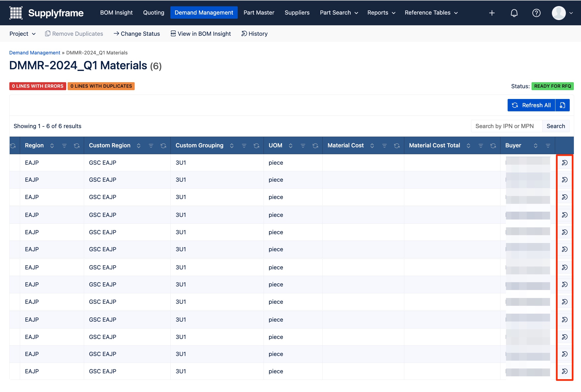Open the Suppliers tab

[x=297, y=13]
